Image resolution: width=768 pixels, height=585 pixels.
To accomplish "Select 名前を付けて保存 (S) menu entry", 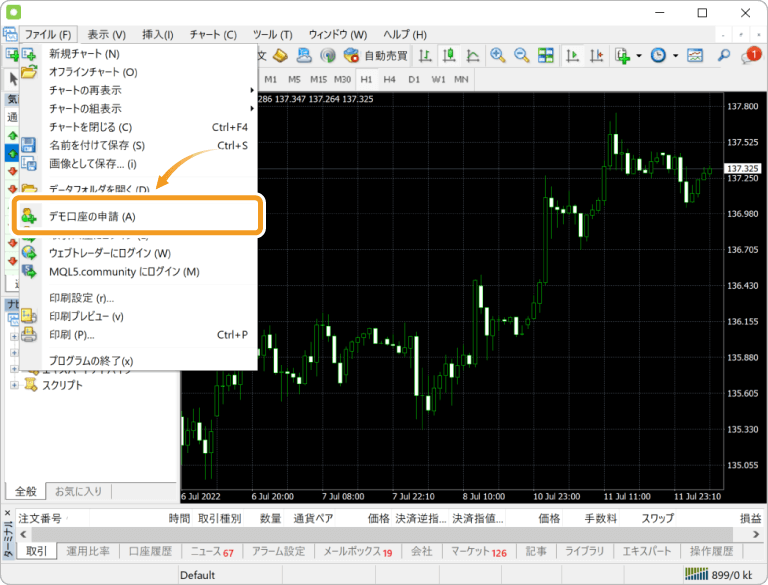I will coord(137,145).
